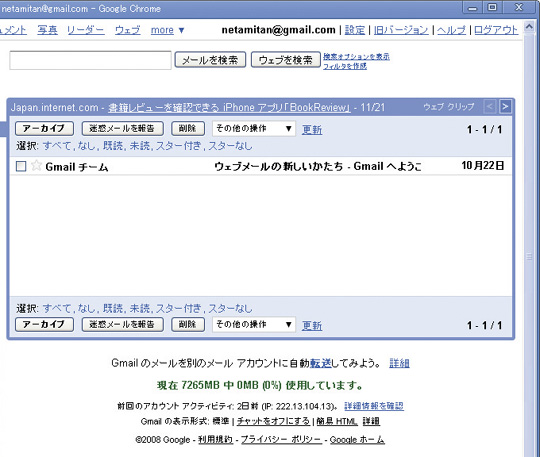
Task: Focus the mail search input field
Action: 90,60
